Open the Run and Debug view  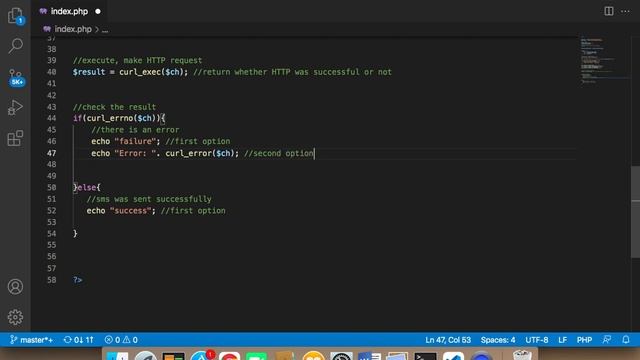[16, 108]
